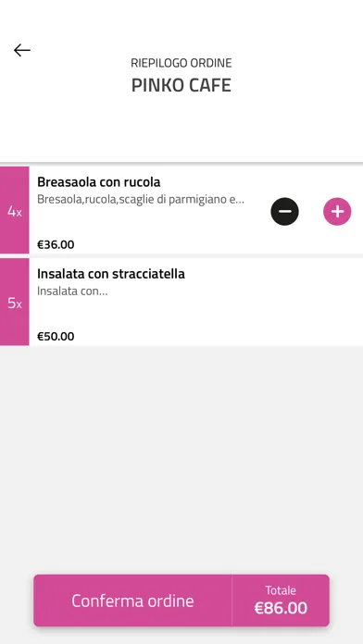This screenshot has width=363, height=644.
Task: Click the €36.00 price label
Action: point(56,245)
